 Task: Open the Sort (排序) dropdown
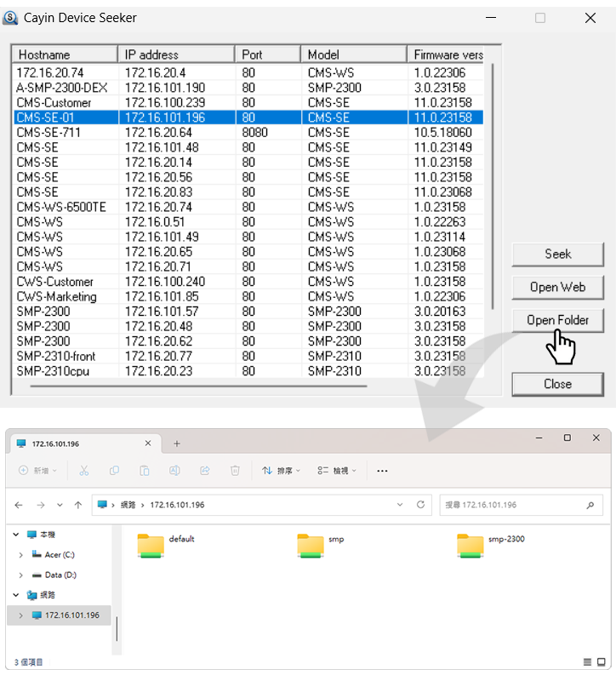(281, 471)
